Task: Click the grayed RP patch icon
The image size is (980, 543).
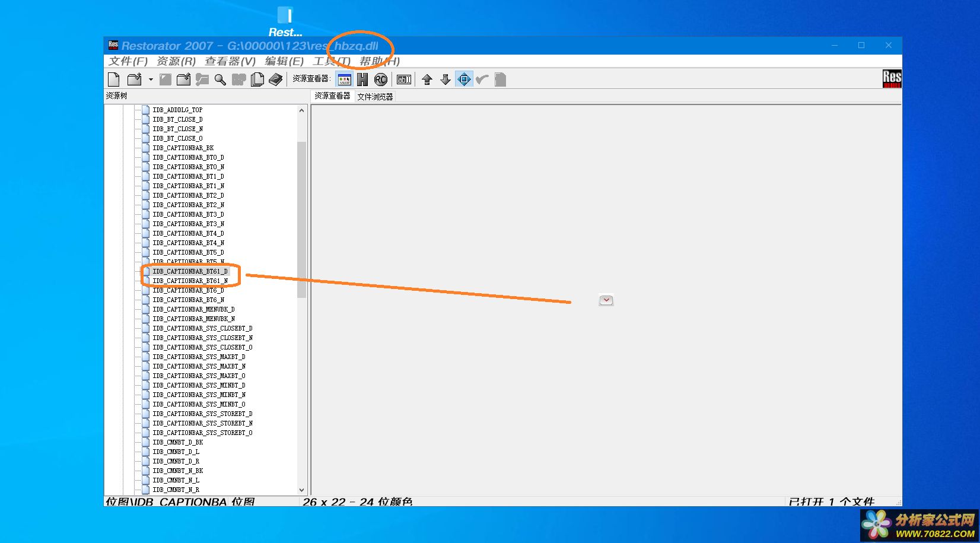Action: (239, 80)
